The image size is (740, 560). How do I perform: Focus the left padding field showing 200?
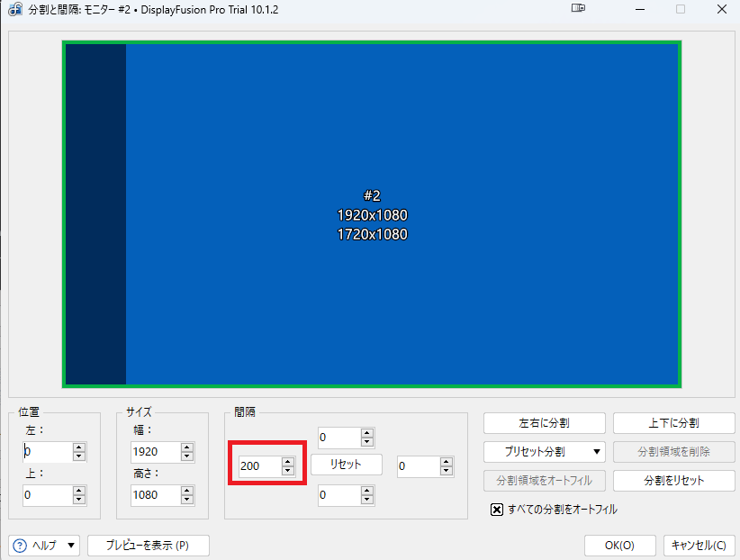(260, 466)
